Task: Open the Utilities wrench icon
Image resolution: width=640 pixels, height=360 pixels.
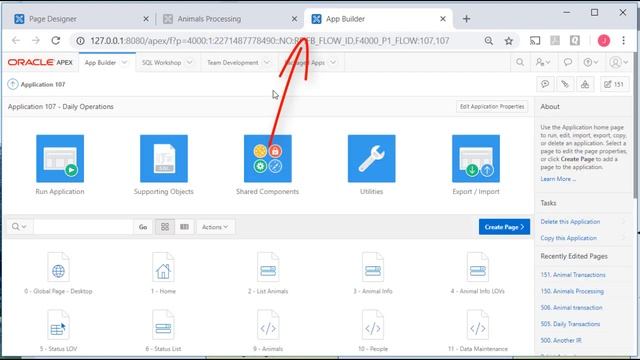Action: 371,158
